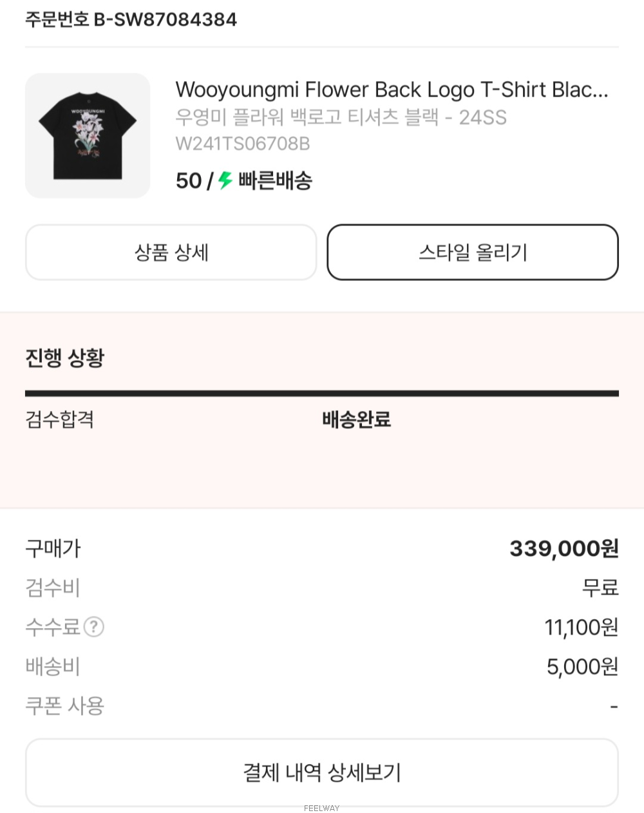Open the Wooyoungmi T-shirt product thumbnail
This screenshot has width=644, height=813.
[88, 135]
